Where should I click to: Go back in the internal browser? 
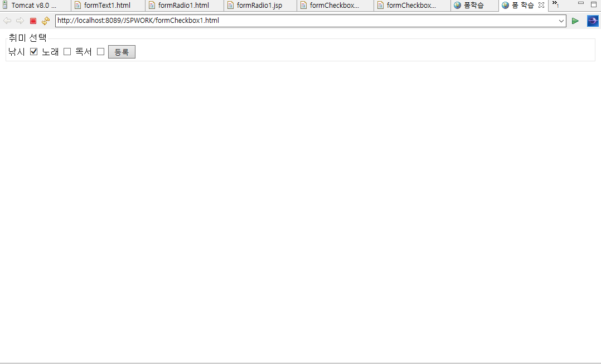coord(7,21)
